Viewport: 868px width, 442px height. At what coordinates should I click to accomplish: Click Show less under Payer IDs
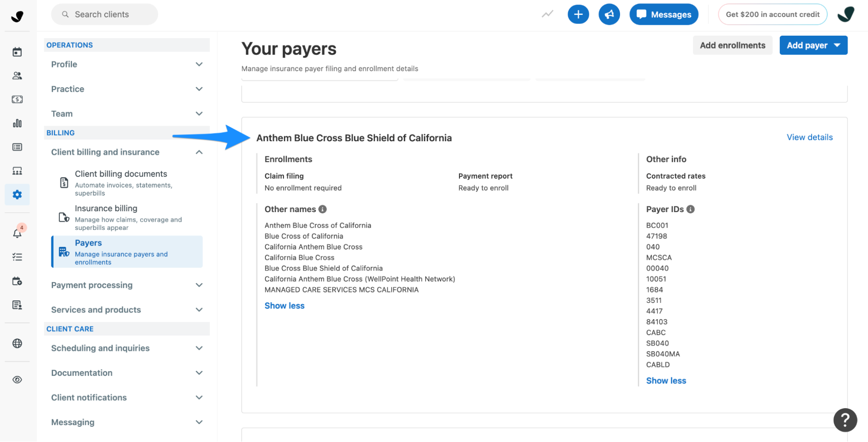[666, 381]
